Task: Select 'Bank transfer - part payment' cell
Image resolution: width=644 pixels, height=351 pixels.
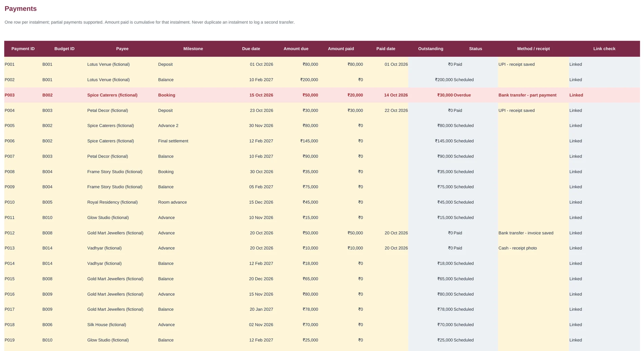Action: [x=534, y=95]
